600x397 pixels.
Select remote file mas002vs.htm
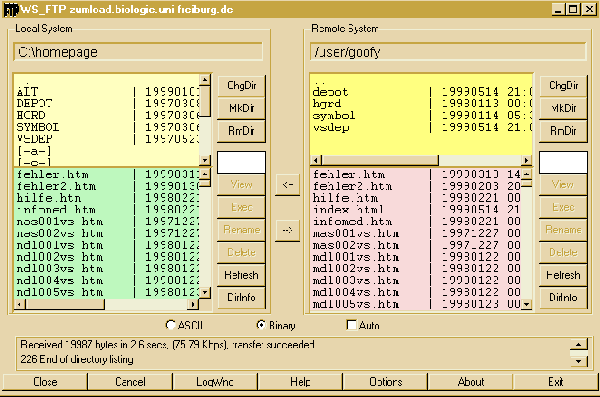point(416,245)
